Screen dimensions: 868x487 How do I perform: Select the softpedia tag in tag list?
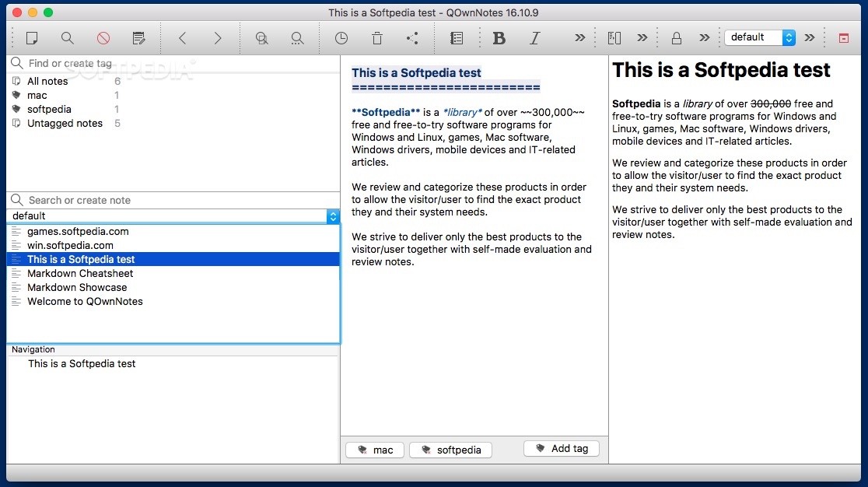(x=49, y=109)
